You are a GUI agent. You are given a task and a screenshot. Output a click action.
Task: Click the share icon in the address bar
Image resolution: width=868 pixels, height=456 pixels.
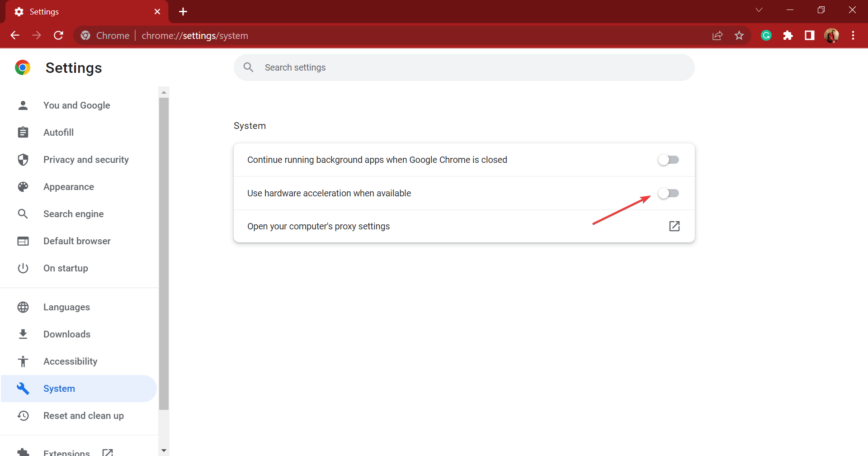(x=718, y=35)
